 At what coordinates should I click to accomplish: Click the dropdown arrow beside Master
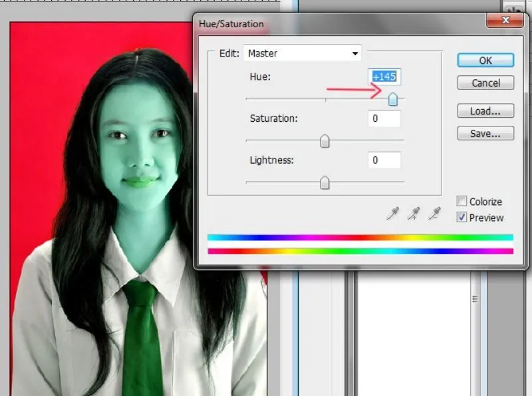[x=355, y=53]
